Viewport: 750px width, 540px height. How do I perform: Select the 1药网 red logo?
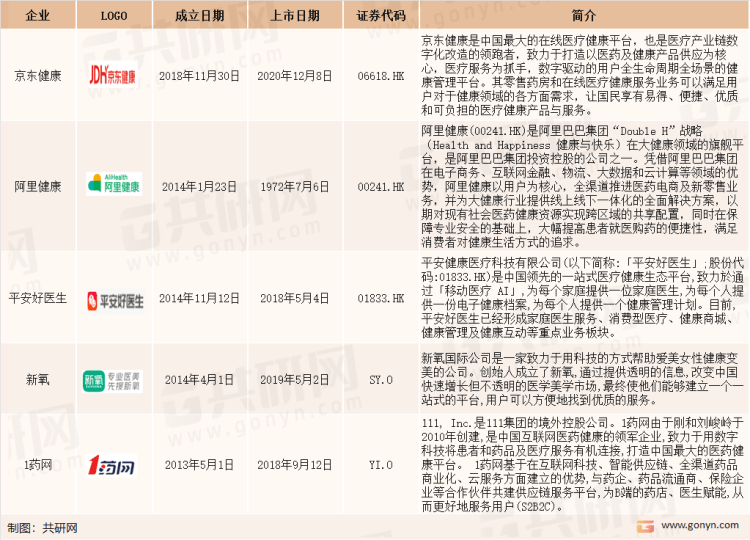[x=113, y=464]
